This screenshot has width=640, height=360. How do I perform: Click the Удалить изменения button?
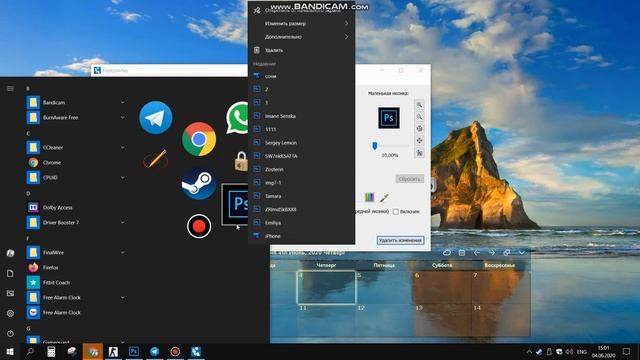(x=400, y=240)
